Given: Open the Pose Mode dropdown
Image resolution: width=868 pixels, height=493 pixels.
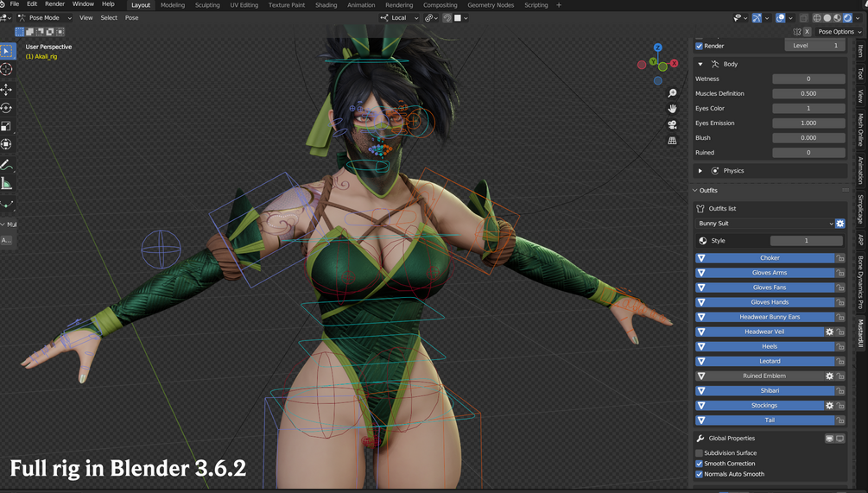Looking at the screenshot, I should click(45, 18).
